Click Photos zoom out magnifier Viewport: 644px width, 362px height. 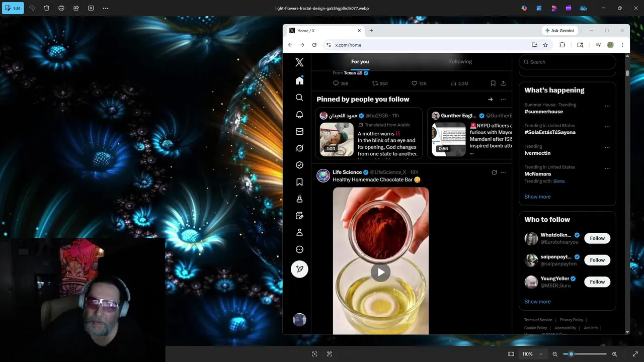point(555,354)
